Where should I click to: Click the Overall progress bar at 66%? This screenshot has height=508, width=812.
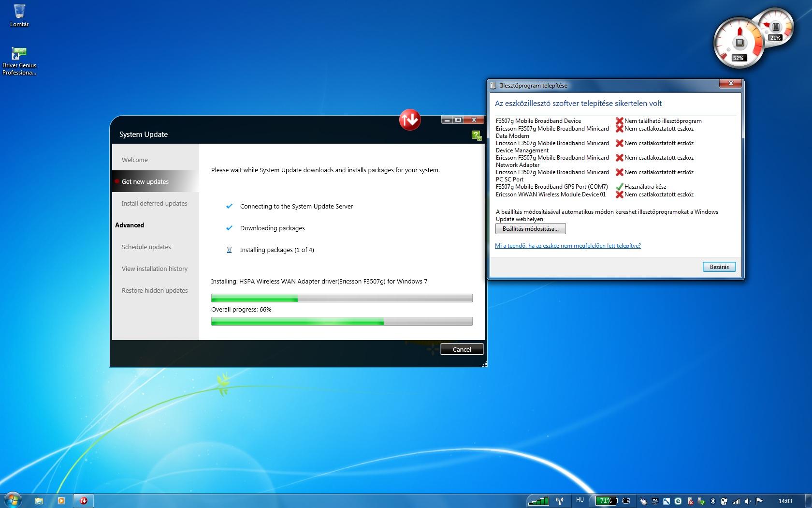coord(342,321)
